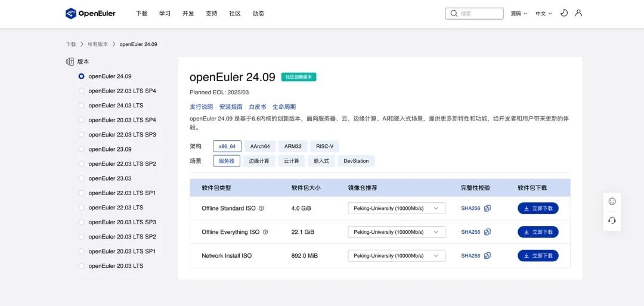644x306 pixels.
Task: Expand mirror dropdown for Offline Standard ISO
Action: pyautogui.click(x=397, y=208)
